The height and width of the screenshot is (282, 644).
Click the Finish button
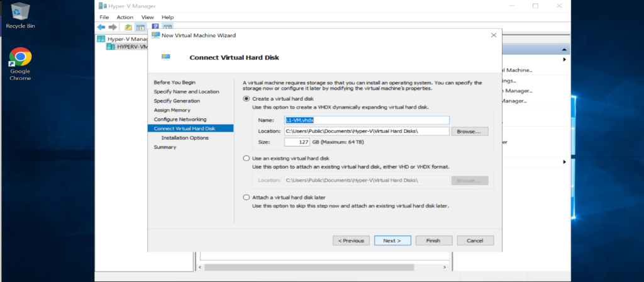click(434, 240)
